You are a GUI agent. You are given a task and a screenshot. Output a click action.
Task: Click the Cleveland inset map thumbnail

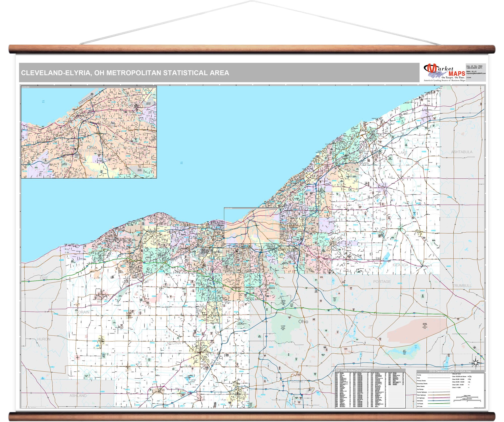(89, 132)
